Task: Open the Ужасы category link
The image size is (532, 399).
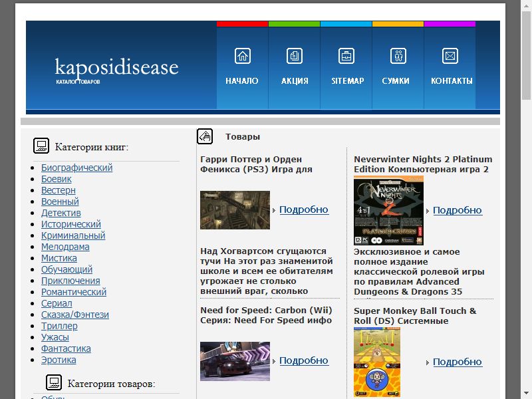Action: tap(55, 337)
